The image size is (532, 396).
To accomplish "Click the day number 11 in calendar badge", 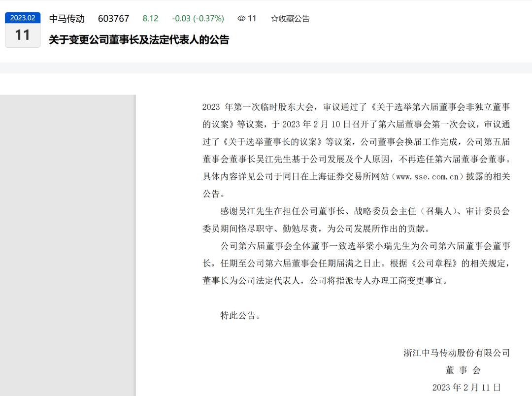I will click(x=23, y=35).
